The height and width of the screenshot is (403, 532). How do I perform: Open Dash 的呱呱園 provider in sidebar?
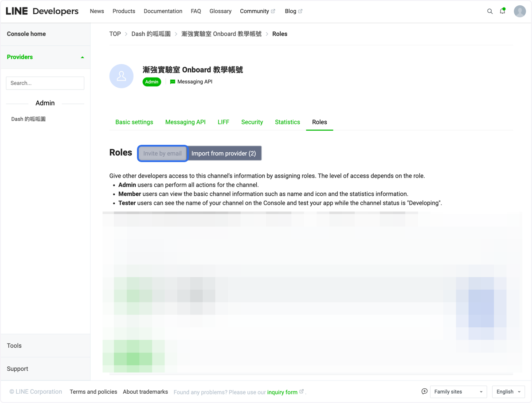click(x=28, y=119)
